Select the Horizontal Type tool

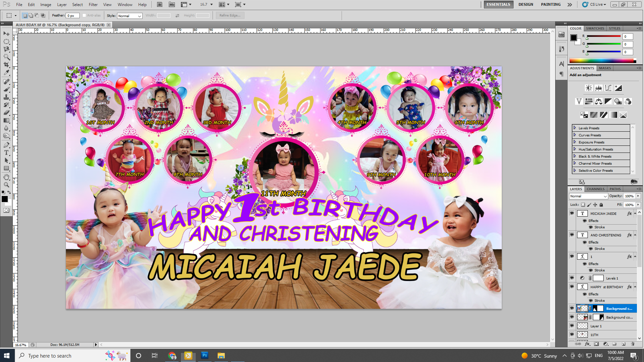(6, 153)
